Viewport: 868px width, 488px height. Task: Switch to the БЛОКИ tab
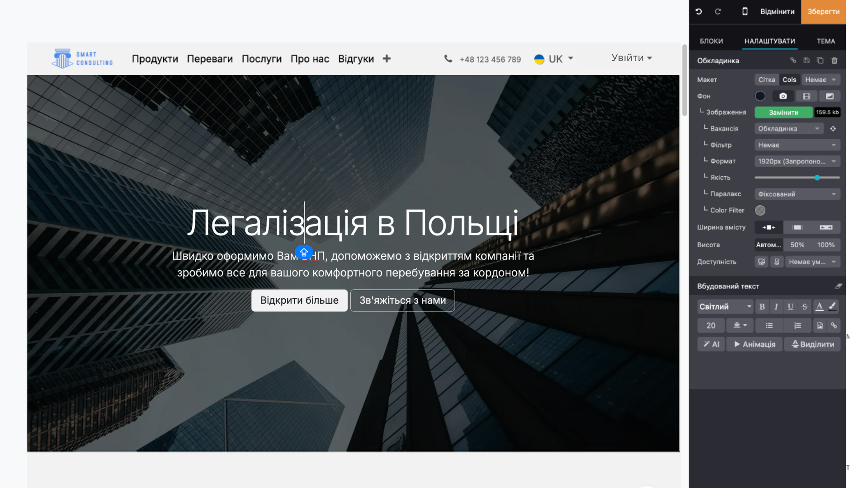pyautogui.click(x=711, y=41)
